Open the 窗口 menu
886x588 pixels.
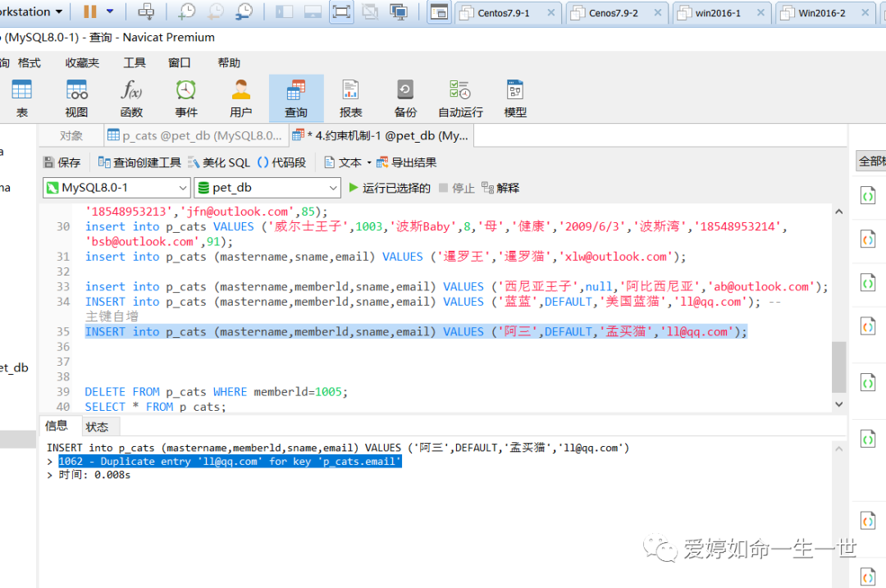(x=179, y=62)
